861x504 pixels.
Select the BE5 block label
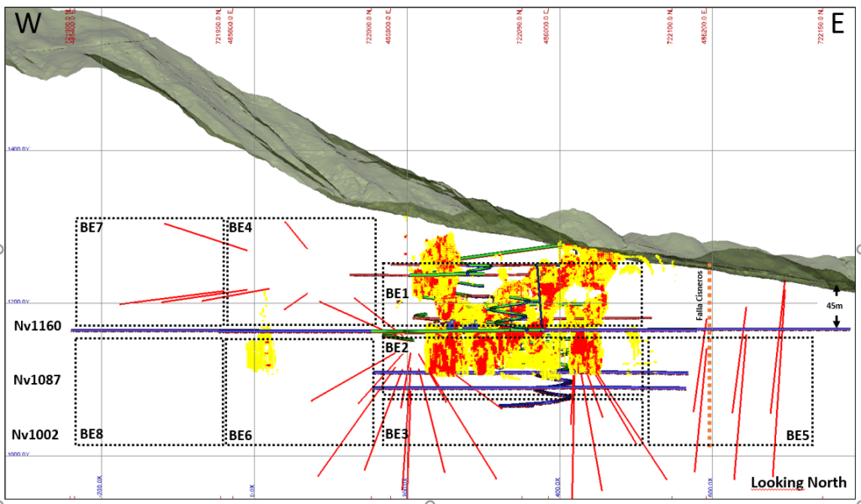[797, 435]
